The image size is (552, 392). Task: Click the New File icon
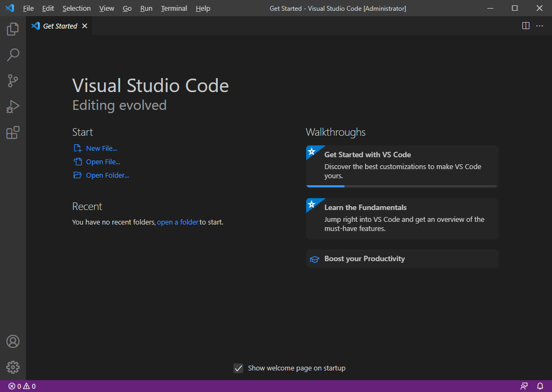click(78, 148)
